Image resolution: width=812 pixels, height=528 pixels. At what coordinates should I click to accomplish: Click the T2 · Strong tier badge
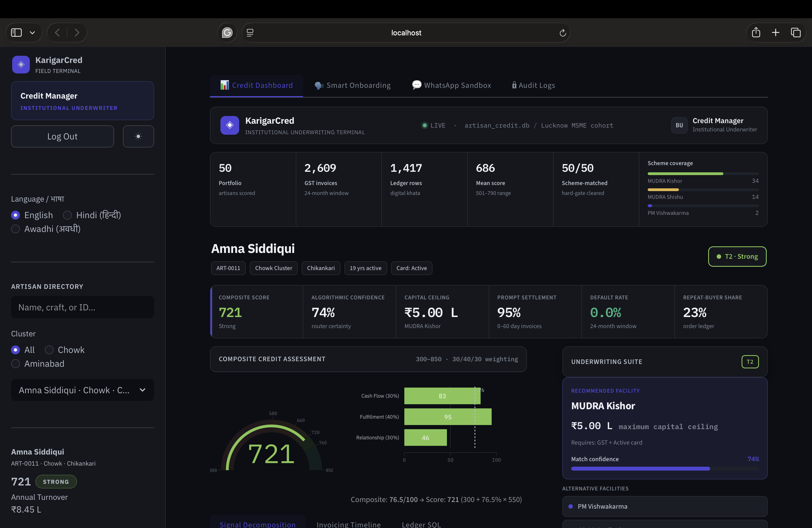pyautogui.click(x=737, y=257)
